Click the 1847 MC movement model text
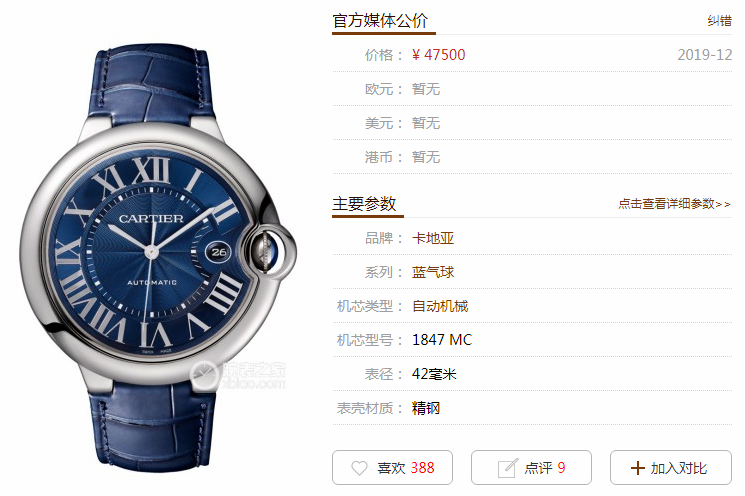 [x=442, y=340]
